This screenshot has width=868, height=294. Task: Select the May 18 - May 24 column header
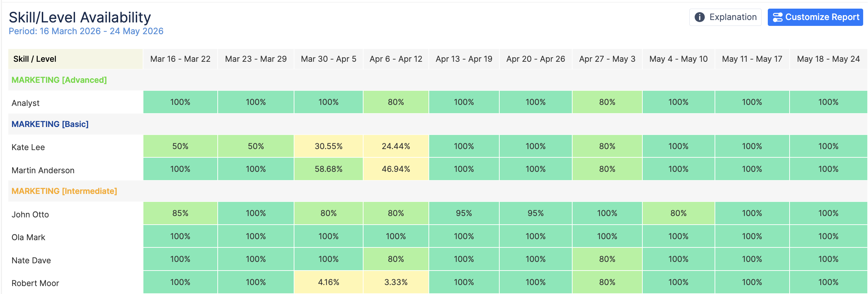point(828,59)
